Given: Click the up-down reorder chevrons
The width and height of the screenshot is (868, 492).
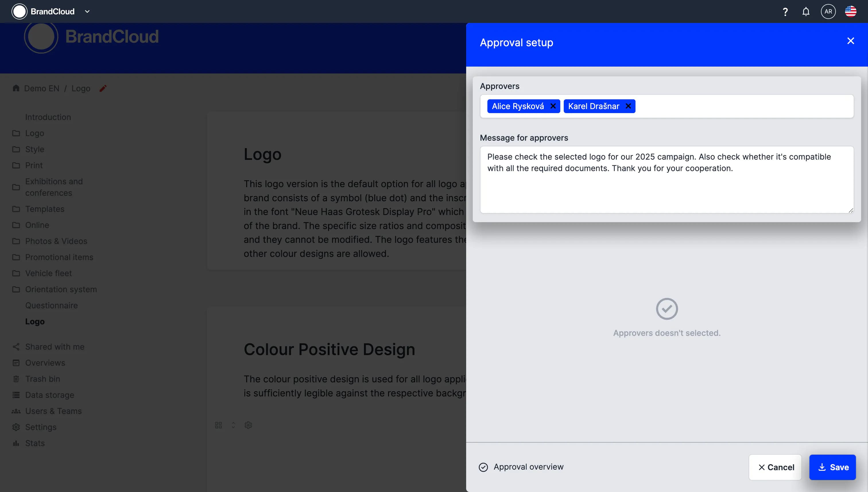Looking at the screenshot, I should pos(233,425).
